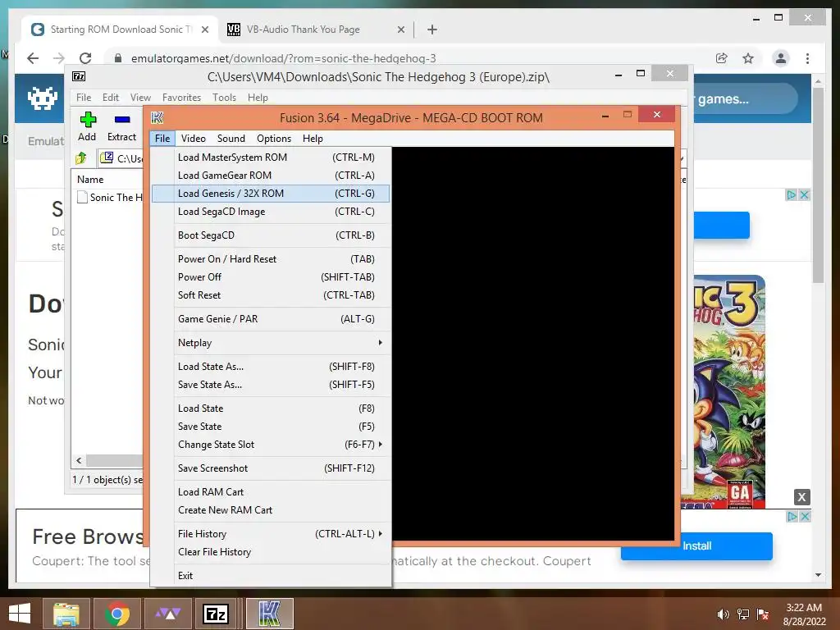The image size is (840, 630).
Task: Click the page scrollbar down arrow
Action: tap(818, 575)
